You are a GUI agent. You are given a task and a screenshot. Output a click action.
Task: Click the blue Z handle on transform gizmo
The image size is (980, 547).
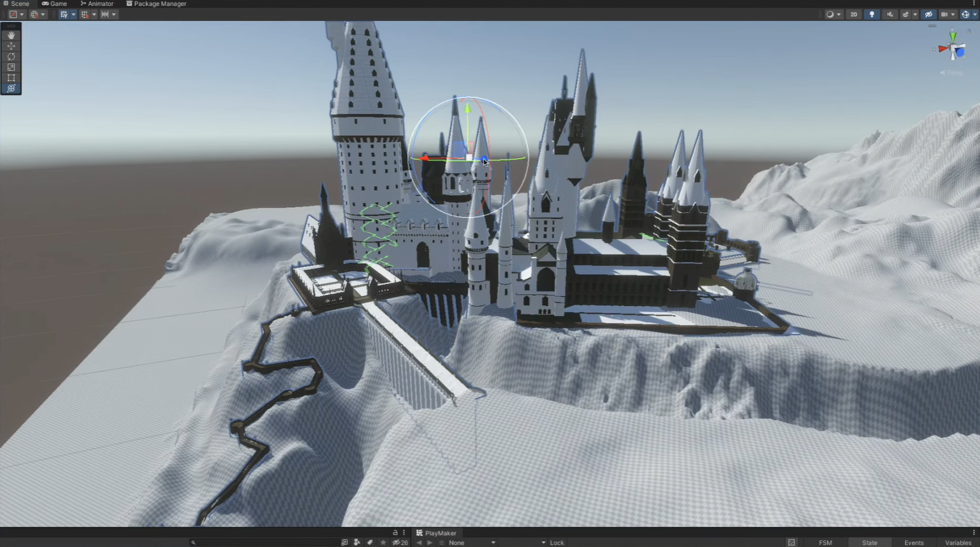coord(484,160)
